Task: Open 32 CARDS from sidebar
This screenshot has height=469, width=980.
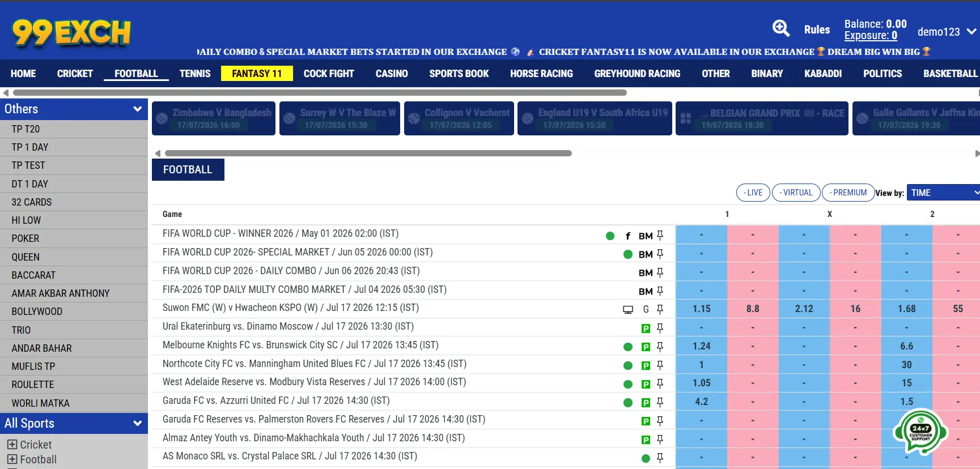Action: tap(74, 202)
